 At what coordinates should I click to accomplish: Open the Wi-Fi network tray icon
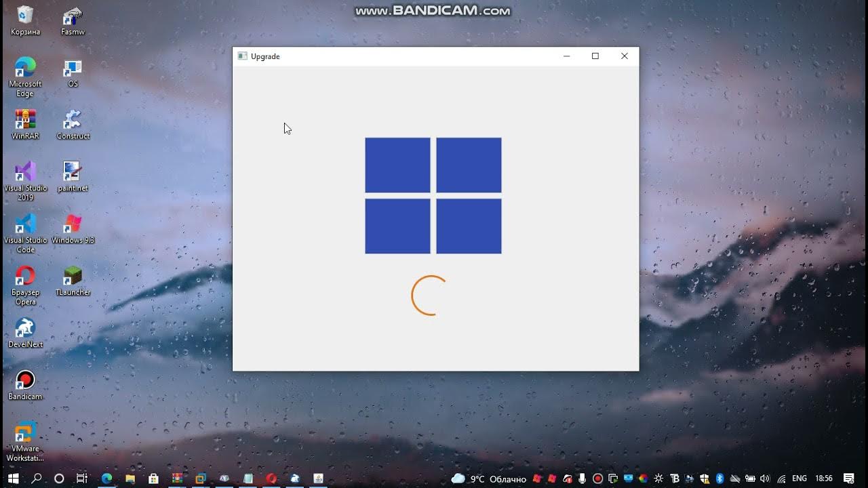click(x=781, y=479)
